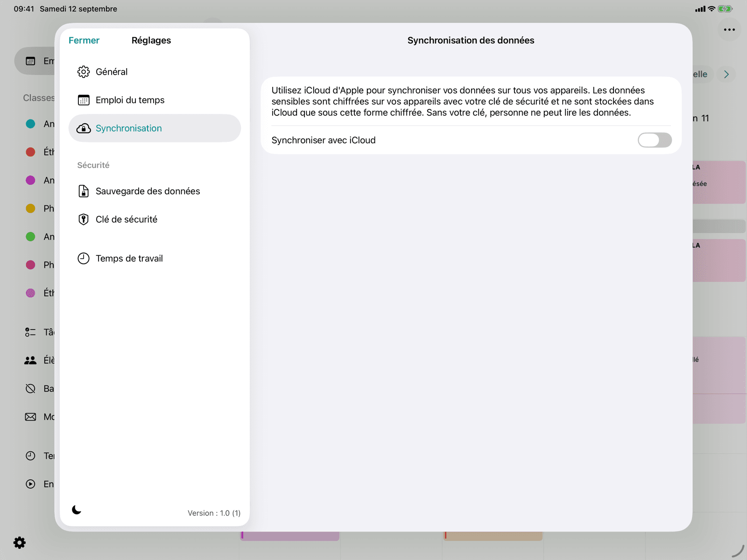Click the Emploi du temps calendar icon
Image resolution: width=747 pixels, height=560 pixels.
pyautogui.click(x=84, y=100)
